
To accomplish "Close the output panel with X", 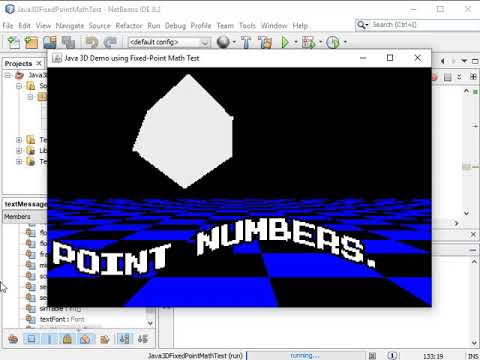I will (x=473, y=235).
